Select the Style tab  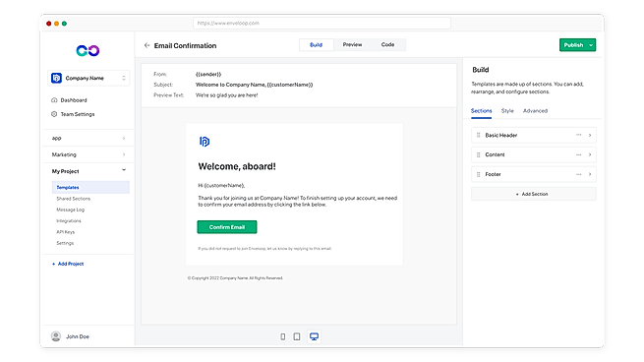507,110
